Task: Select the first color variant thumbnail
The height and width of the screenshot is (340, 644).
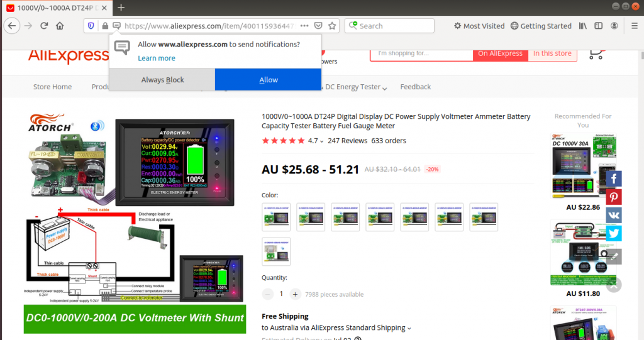Action: point(276,217)
